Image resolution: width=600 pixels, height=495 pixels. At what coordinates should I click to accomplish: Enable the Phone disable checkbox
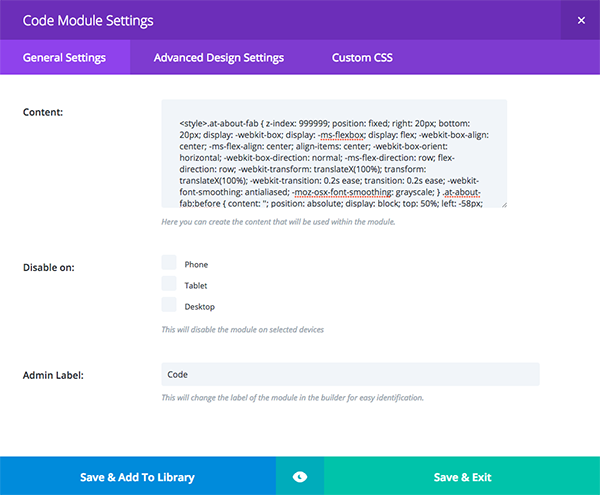pyautogui.click(x=169, y=263)
